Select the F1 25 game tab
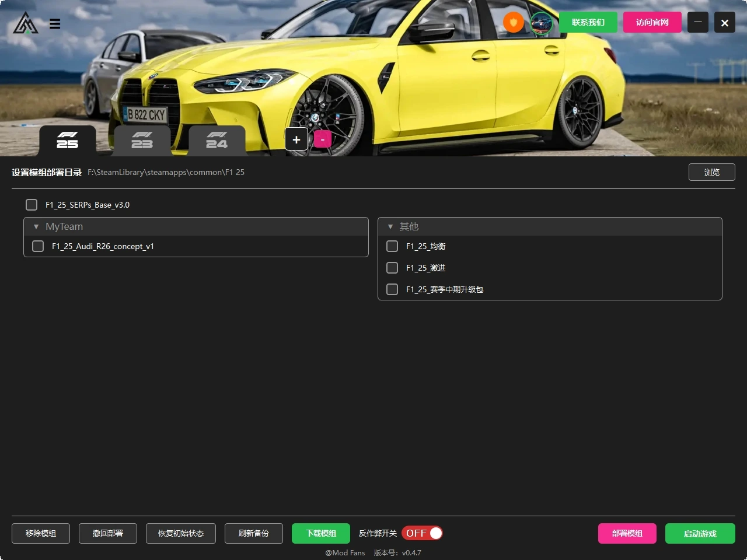Screen dimensions: 747x560 click(68, 141)
